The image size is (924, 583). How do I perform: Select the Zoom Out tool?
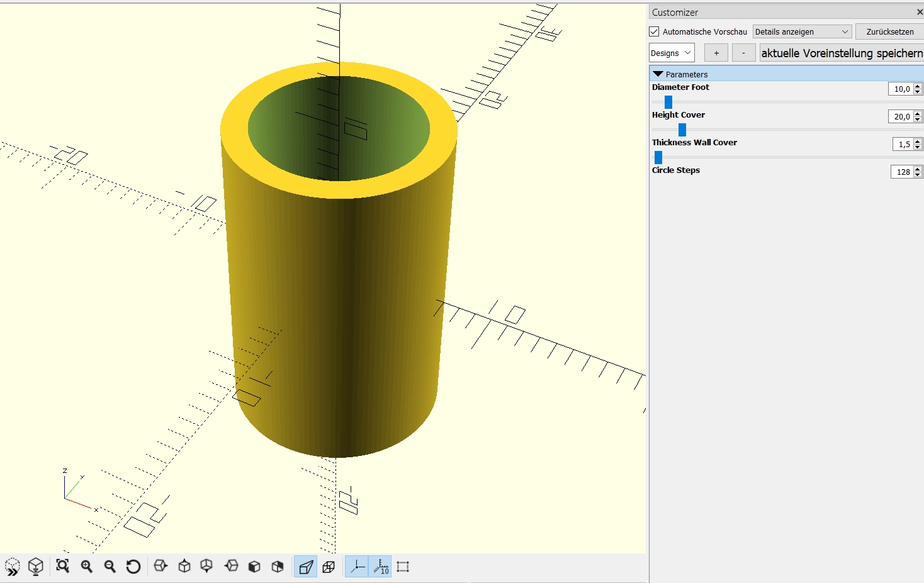[110, 566]
